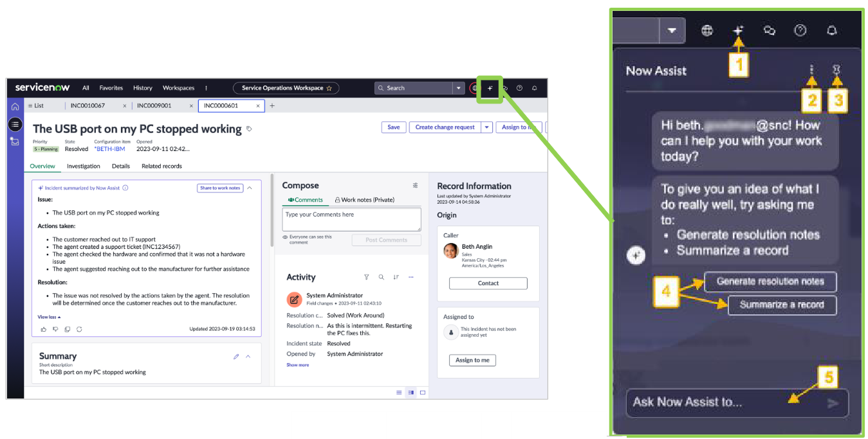
Task: Click the ServiceNow logo
Action: pyautogui.click(x=42, y=87)
